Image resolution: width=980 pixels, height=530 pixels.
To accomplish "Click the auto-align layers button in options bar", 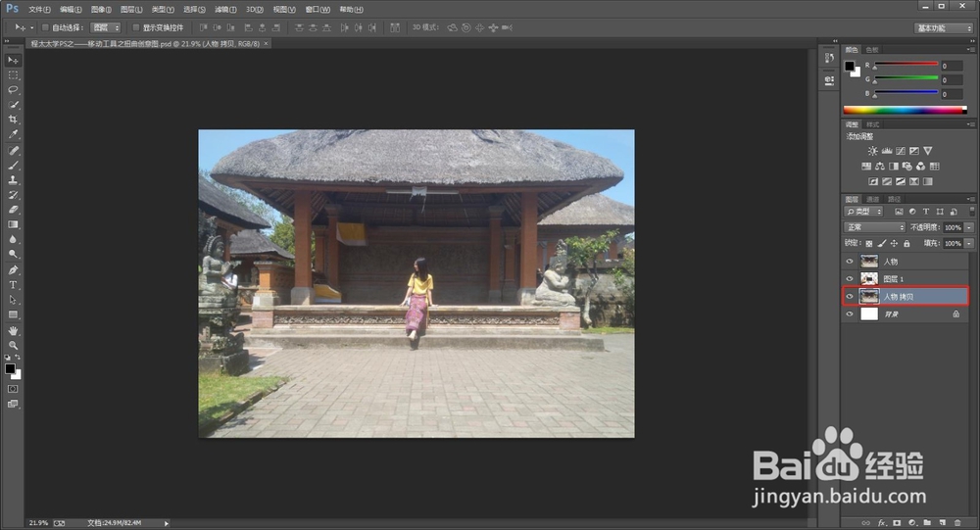I will [x=395, y=27].
